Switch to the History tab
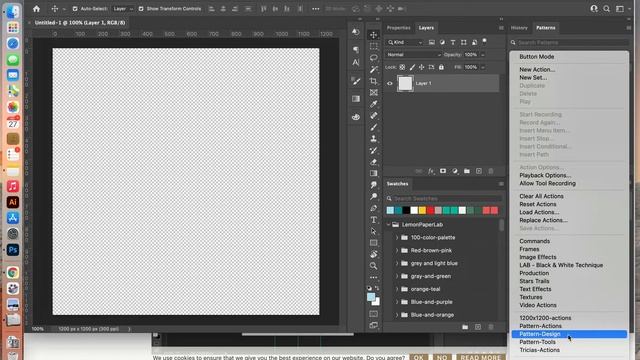Screen dimensions: 640x360 [519, 28]
